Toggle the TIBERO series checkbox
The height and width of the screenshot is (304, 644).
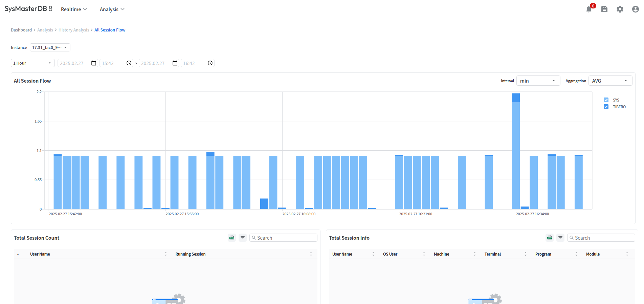[606, 107]
